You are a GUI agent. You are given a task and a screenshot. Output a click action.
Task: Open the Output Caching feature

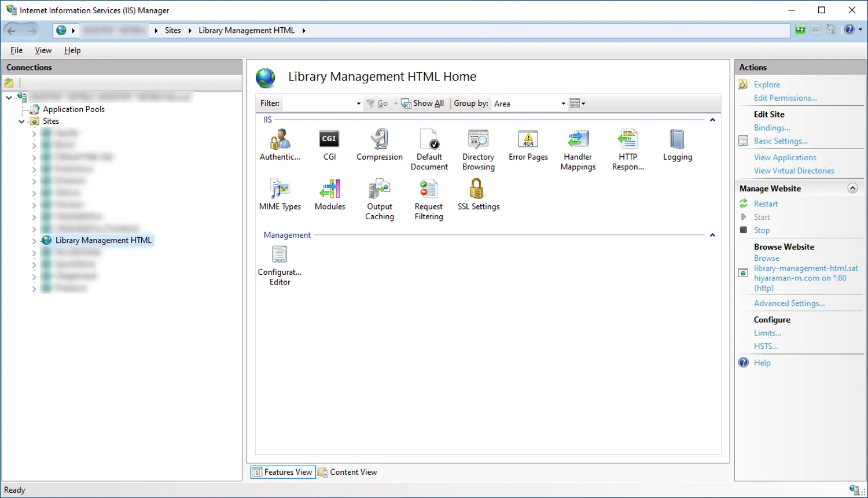click(x=380, y=200)
